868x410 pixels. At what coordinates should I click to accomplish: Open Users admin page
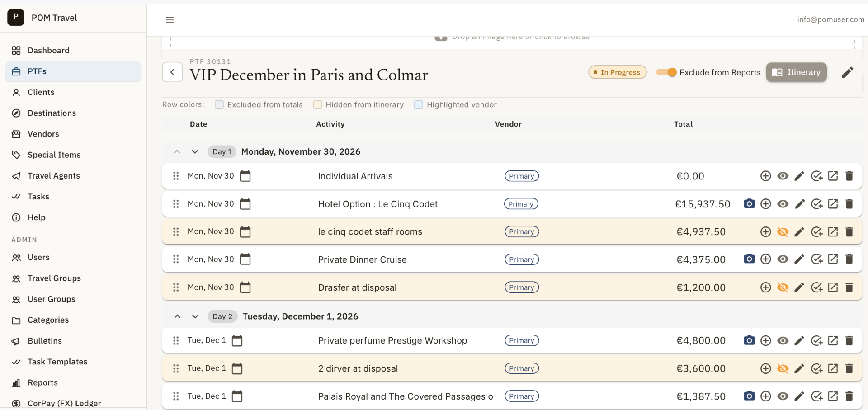click(73, 258)
